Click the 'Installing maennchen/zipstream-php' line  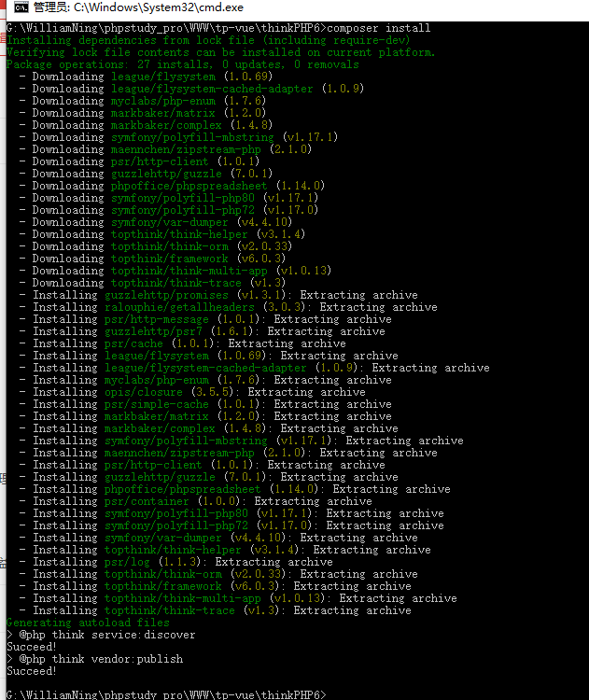pyautogui.click(x=228, y=453)
